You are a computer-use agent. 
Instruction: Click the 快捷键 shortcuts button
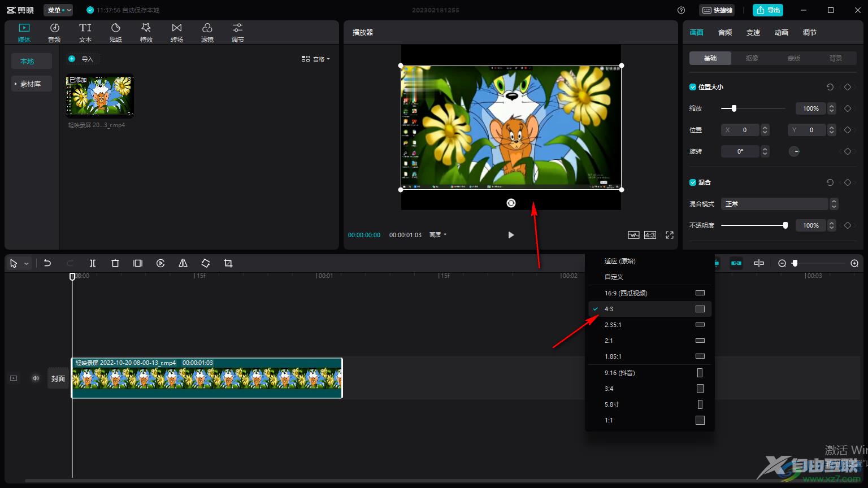(717, 10)
